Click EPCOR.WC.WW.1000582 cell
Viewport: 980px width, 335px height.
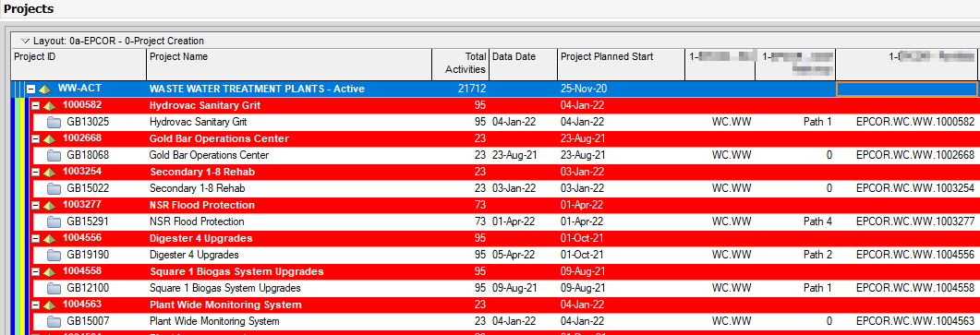point(915,122)
